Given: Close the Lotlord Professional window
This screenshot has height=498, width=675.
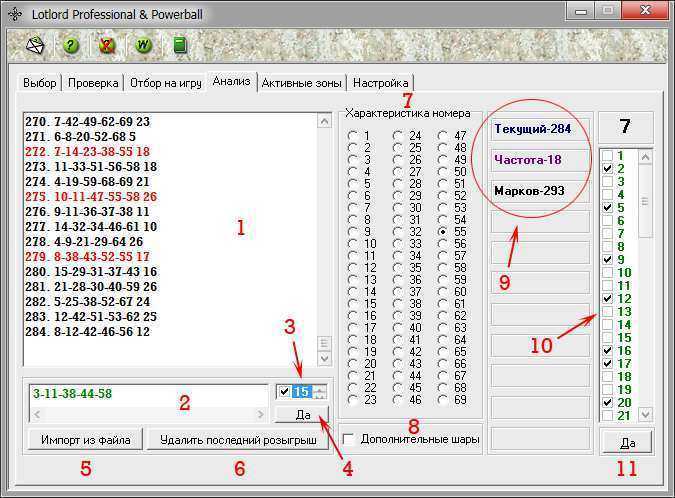Looking at the screenshot, I should tap(645, 11).
